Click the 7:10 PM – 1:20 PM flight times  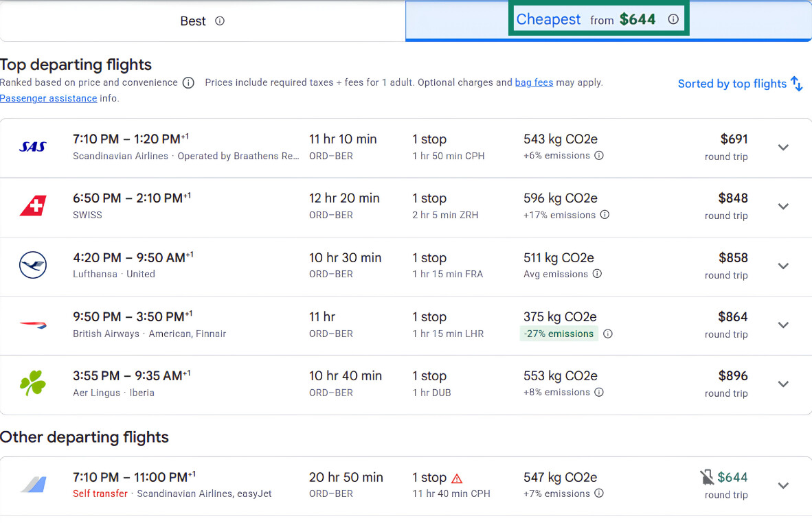(x=131, y=139)
